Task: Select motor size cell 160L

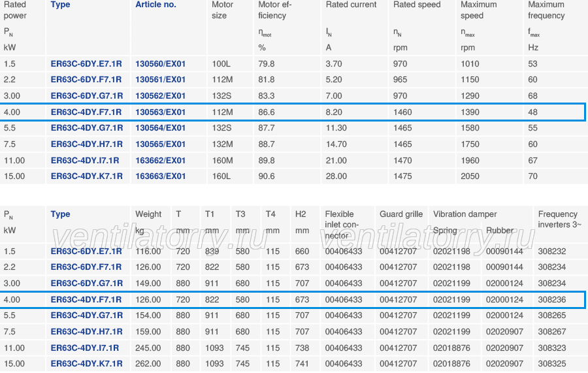Action: (221, 176)
